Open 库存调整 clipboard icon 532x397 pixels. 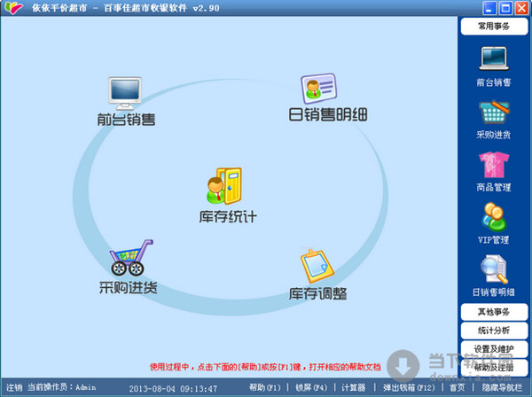[317, 266]
